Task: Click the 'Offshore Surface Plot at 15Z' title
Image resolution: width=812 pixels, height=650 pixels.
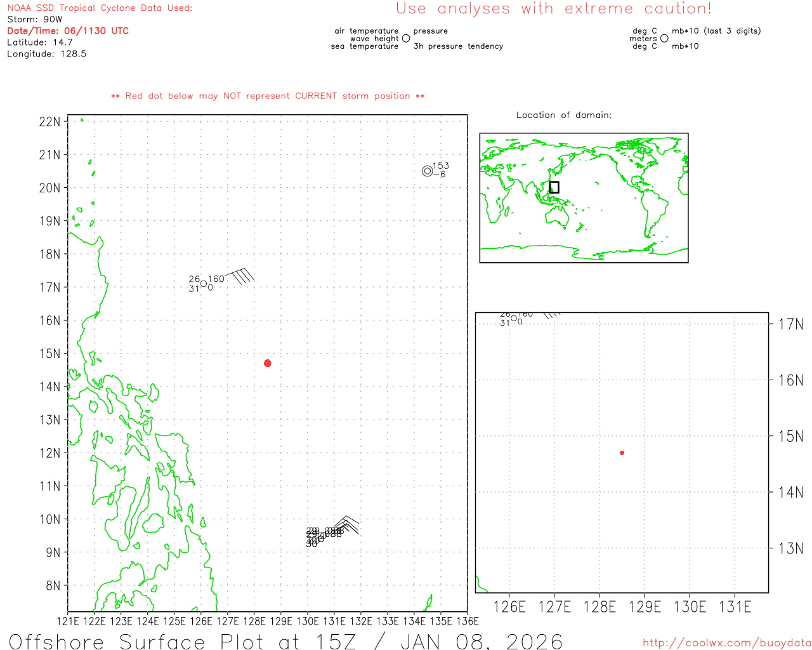Action: [285, 641]
